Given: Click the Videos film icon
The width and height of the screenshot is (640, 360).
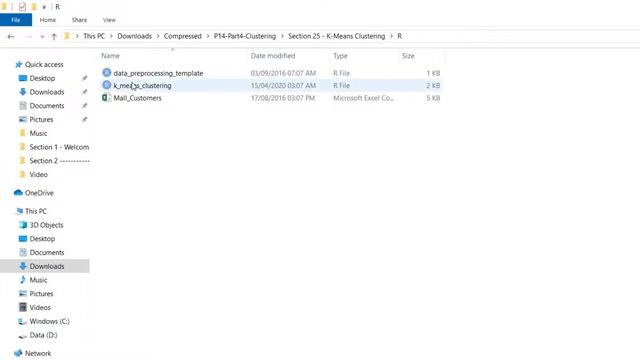Looking at the screenshot, I should 23,307.
